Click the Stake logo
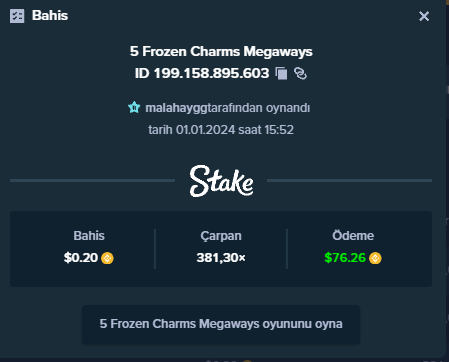The height and width of the screenshot is (362, 449). [221, 181]
